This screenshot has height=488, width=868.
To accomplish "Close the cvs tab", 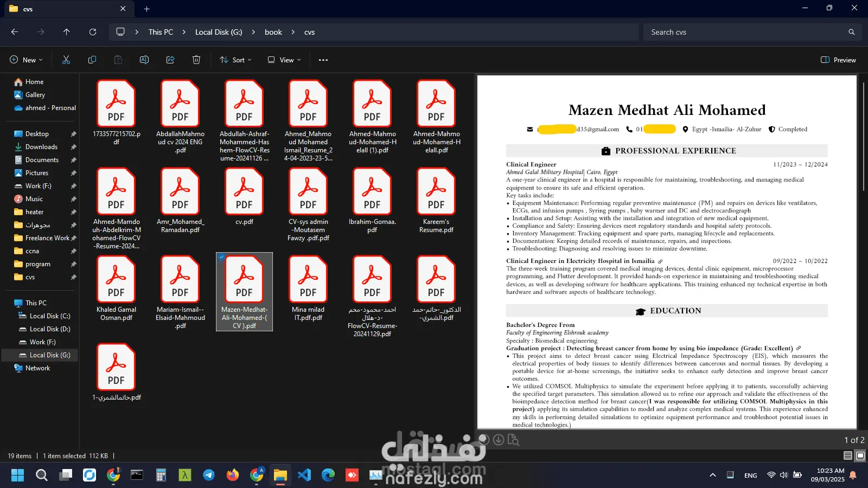I will (x=123, y=9).
